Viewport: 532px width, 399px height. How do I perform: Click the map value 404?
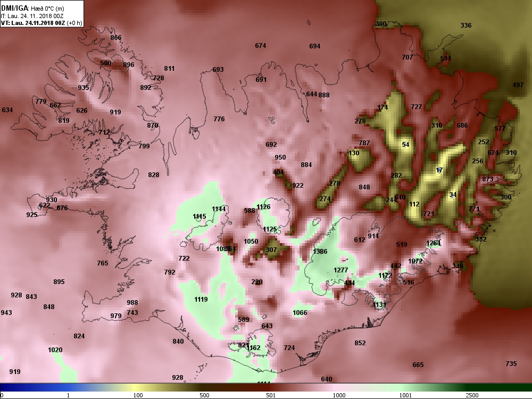278,172
